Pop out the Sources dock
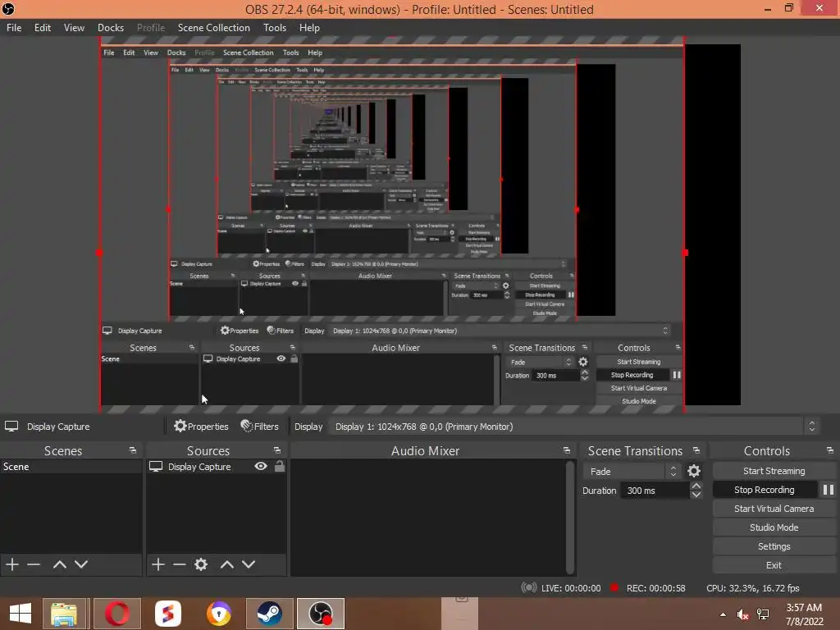Screen dimensions: 840x630 tap(277, 450)
